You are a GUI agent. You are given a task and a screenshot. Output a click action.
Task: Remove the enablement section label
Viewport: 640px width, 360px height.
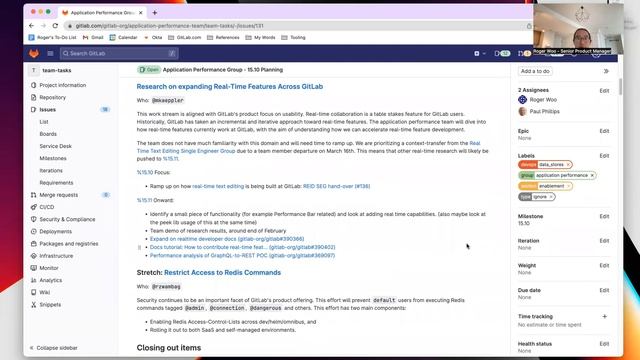tap(568, 186)
